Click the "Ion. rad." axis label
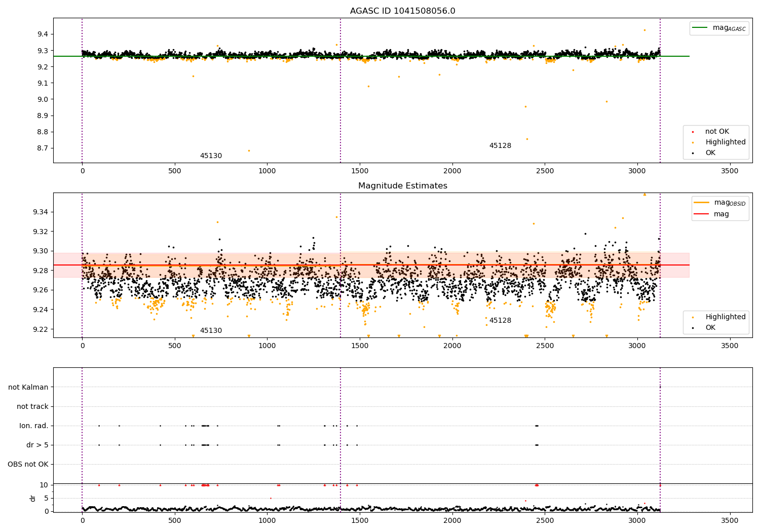The width and height of the screenshot is (760, 532). pyautogui.click(x=34, y=426)
